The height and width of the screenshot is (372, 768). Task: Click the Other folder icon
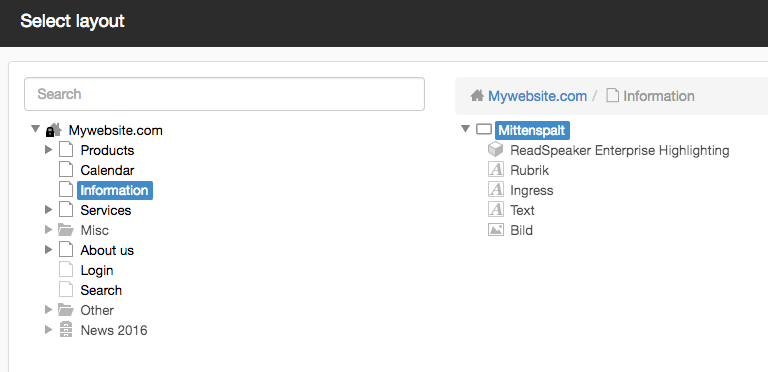(x=66, y=310)
